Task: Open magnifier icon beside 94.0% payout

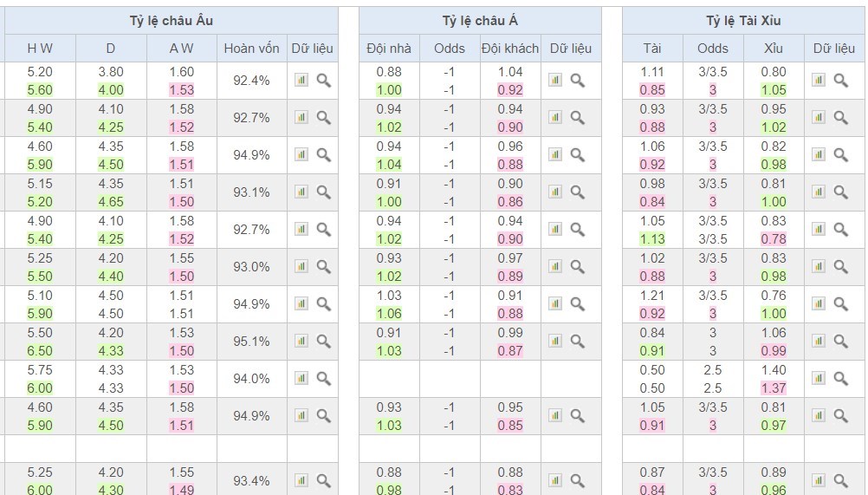Action: [323, 379]
